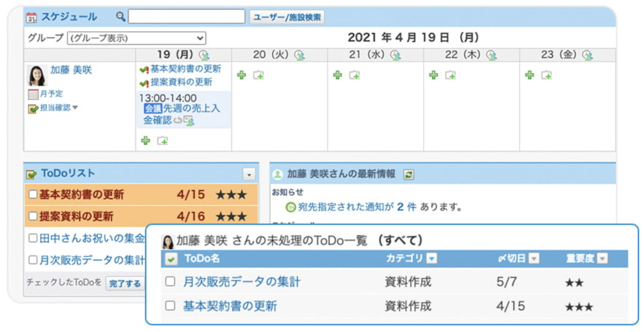Click the calendar icon beside スケジュール title
The height and width of the screenshot is (332, 644).
32,17
